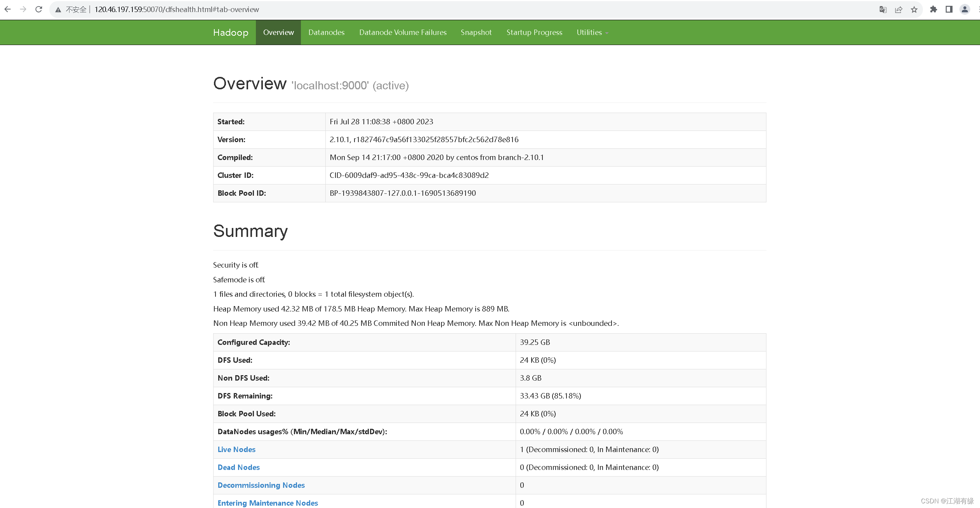
Task: Expand the Utilities dropdown menu
Action: tap(592, 33)
